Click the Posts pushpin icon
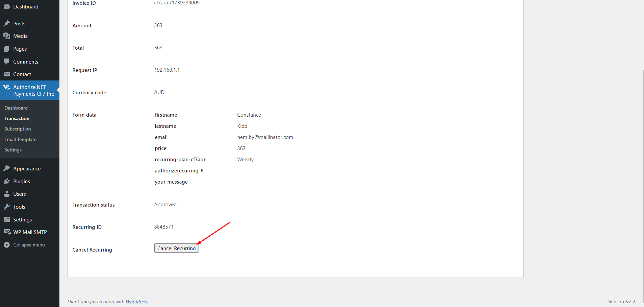 7,23
